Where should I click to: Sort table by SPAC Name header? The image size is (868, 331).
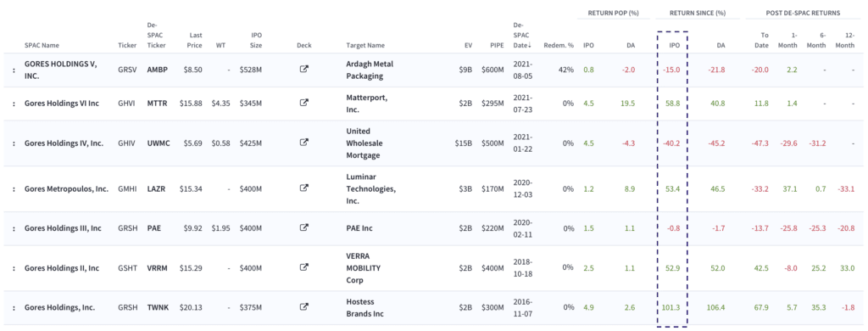coord(42,45)
